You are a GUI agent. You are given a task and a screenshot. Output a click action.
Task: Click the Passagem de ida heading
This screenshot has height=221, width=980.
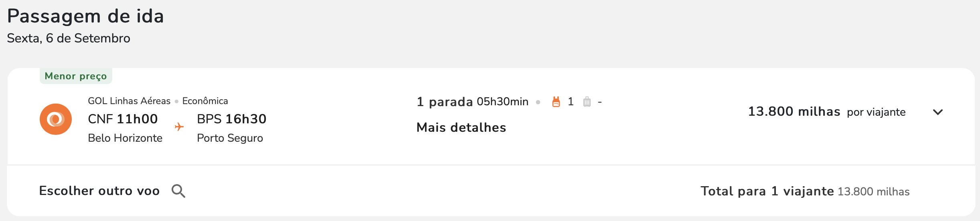(85, 16)
